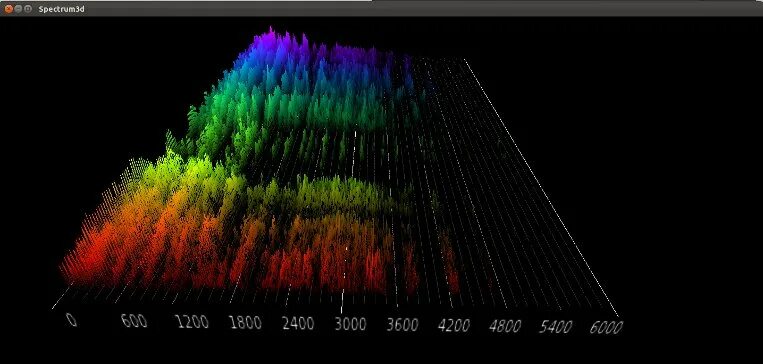Click the 1800 frequency axis label
Screen dimensions: 763x364
(x=246, y=323)
